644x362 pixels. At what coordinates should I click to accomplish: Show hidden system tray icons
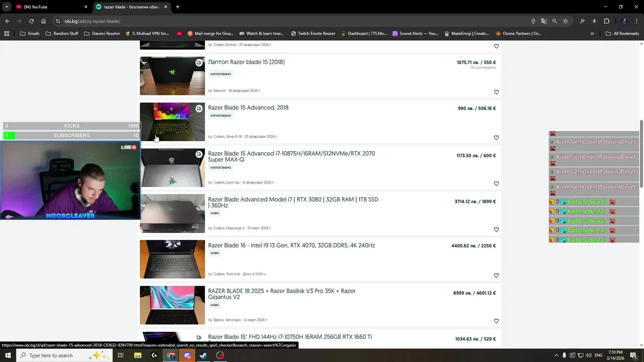coord(556,355)
